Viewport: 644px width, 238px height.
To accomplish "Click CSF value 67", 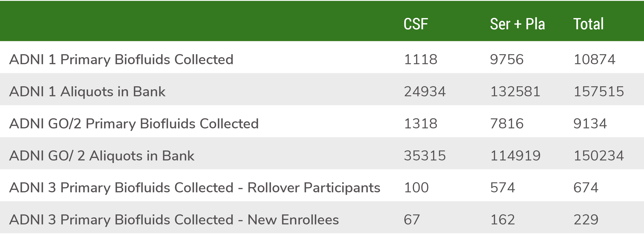I will (412, 220).
